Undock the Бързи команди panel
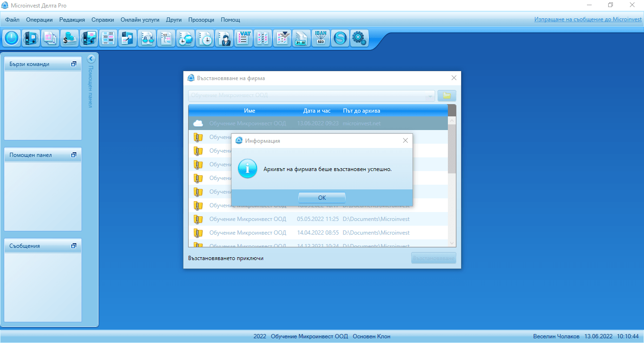The height and width of the screenshot is (343, 644). tap(74, 64)
